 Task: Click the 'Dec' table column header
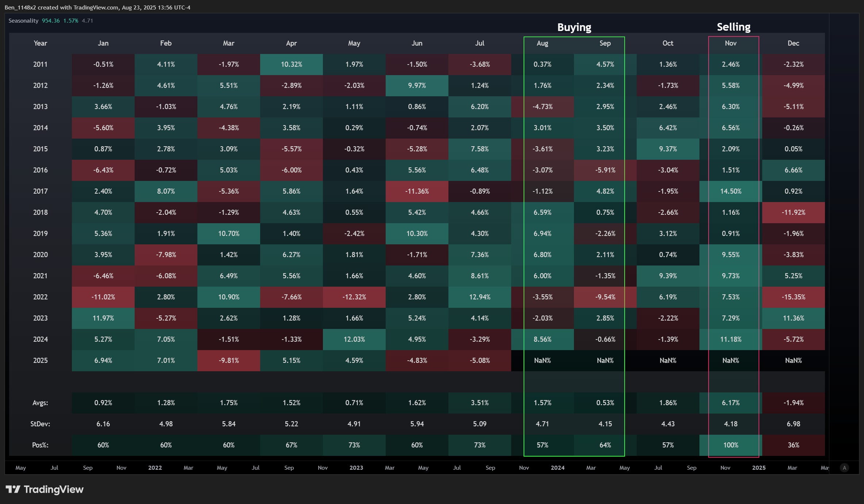(793, 43)
